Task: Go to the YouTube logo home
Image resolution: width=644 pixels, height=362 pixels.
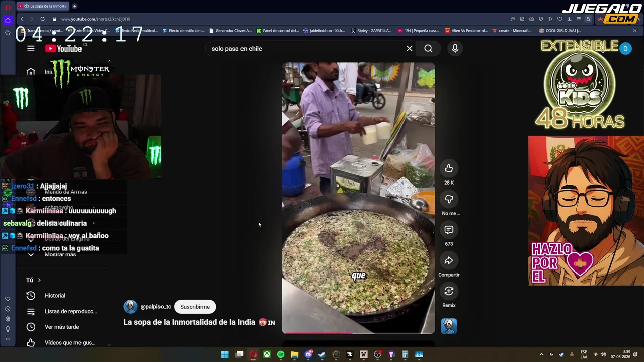Action: [63, 49]
